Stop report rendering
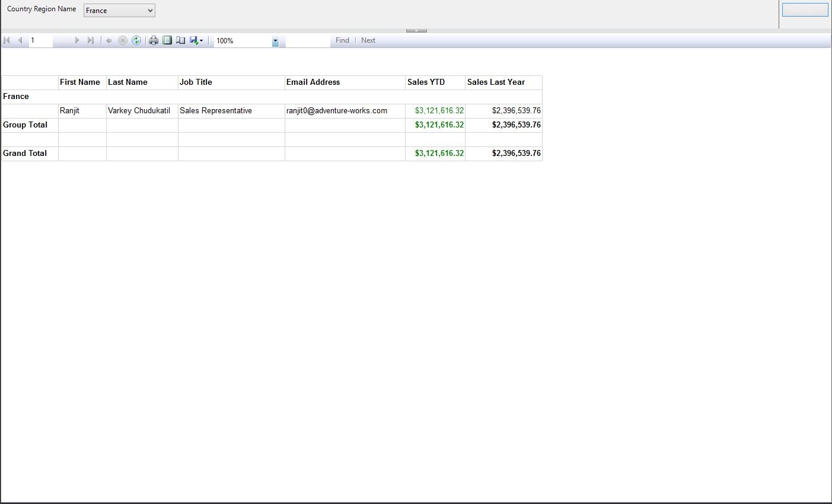832x504 pixels. pos(123,40)
